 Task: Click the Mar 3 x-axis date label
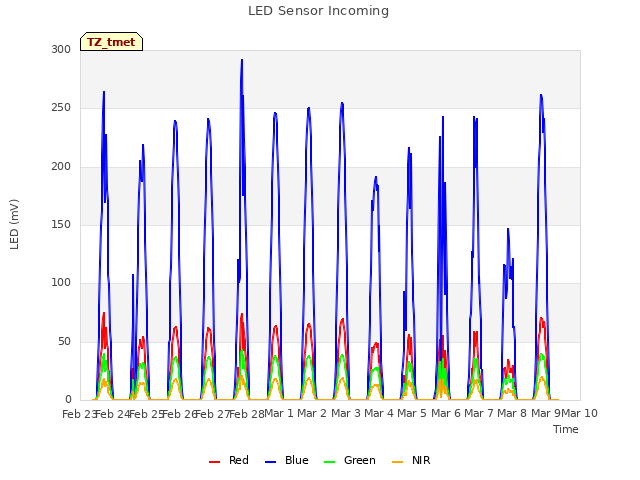click(345, 413)
